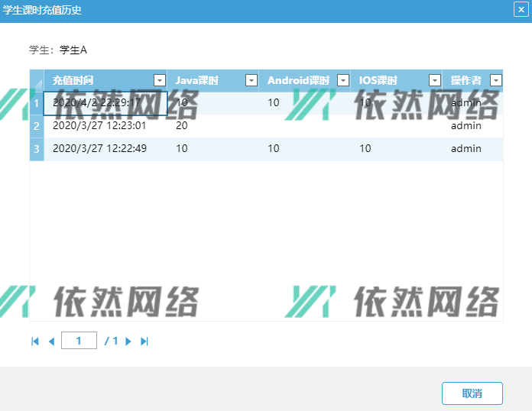Image resolution: width=532 pixels, height=411 pixels.
Task: Go to first page of recharge history
Action: pyautogui.click(x=34, y=341)
